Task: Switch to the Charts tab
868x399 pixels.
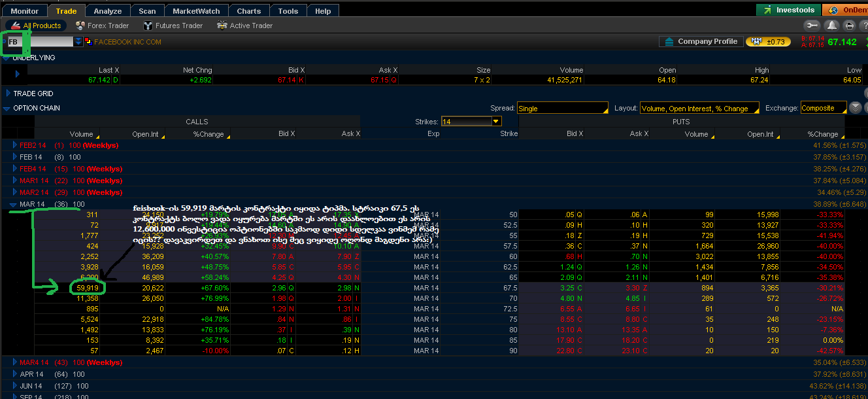Action: tap(248, 11)
